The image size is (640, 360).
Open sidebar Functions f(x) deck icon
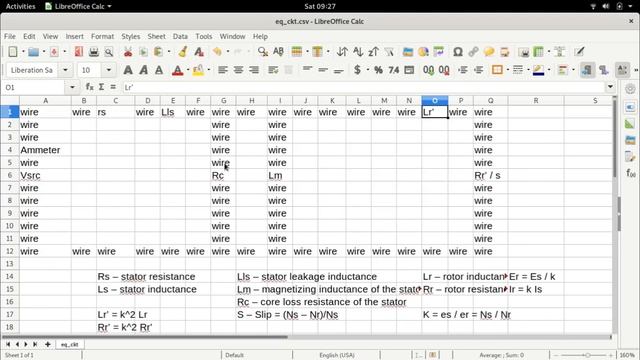click(631, 173)
